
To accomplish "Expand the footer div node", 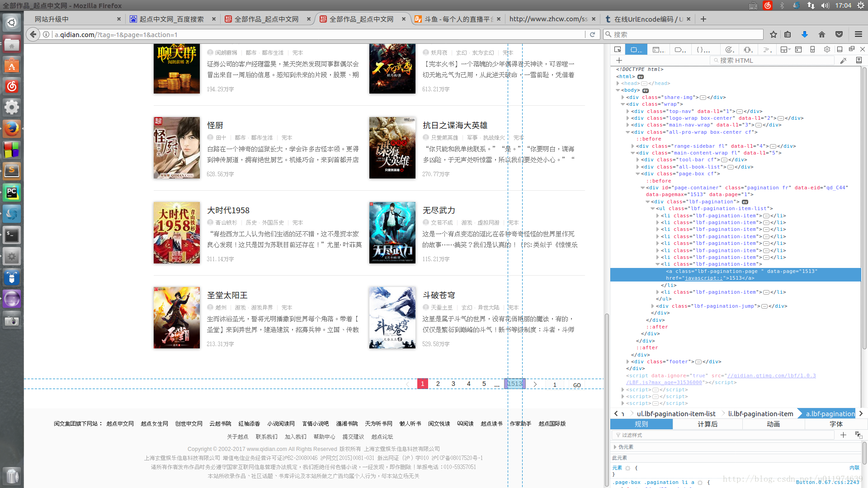I will tap(627, 361).
